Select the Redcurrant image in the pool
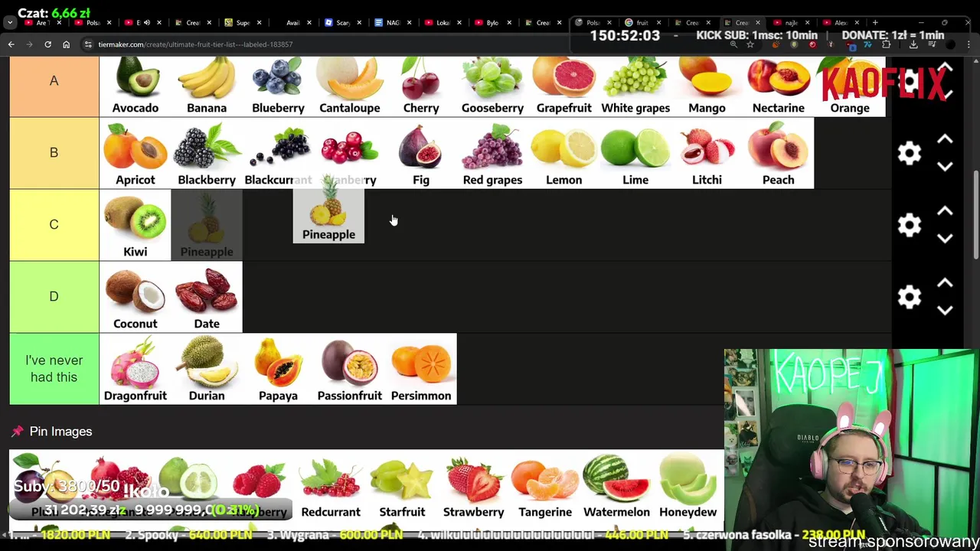This screenshot has height=551, width=980. (x=331, y=485)
